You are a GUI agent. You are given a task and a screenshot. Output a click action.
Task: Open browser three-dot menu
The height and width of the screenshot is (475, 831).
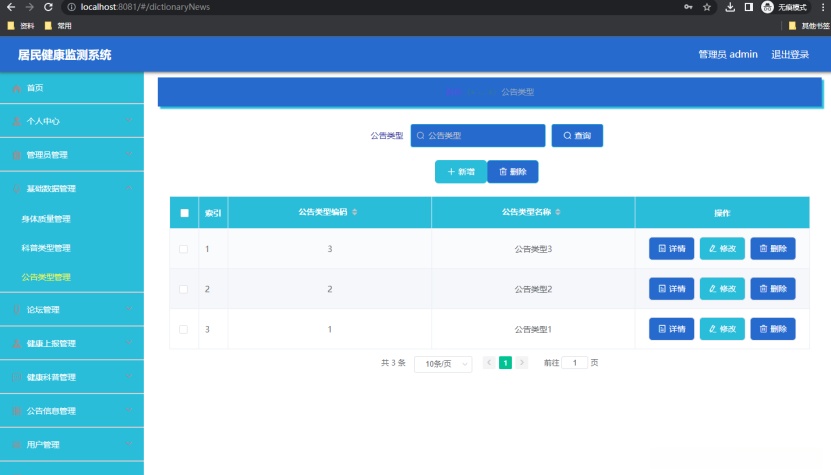[823, 7]
